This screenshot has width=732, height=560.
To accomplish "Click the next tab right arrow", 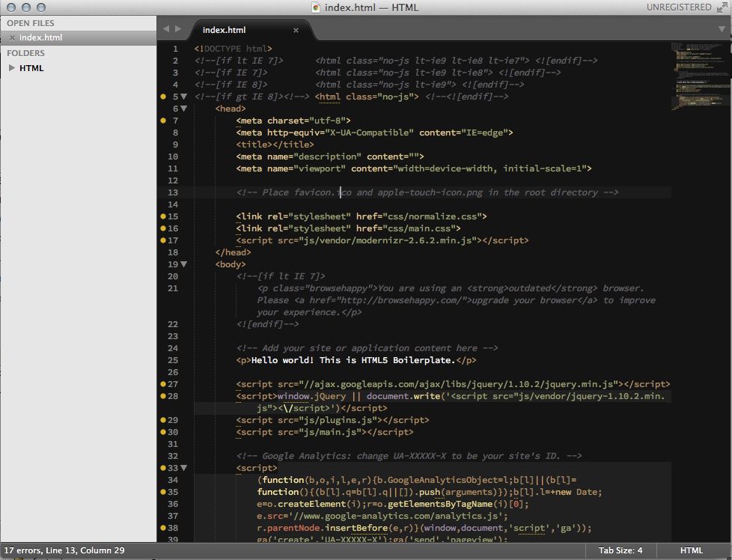I will point(178,29).
